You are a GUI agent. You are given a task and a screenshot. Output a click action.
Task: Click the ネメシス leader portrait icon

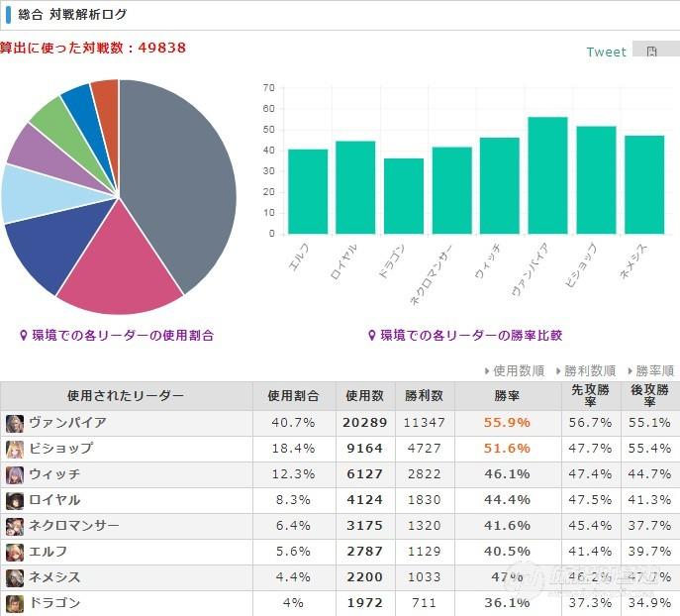click(x=15, y=578)
